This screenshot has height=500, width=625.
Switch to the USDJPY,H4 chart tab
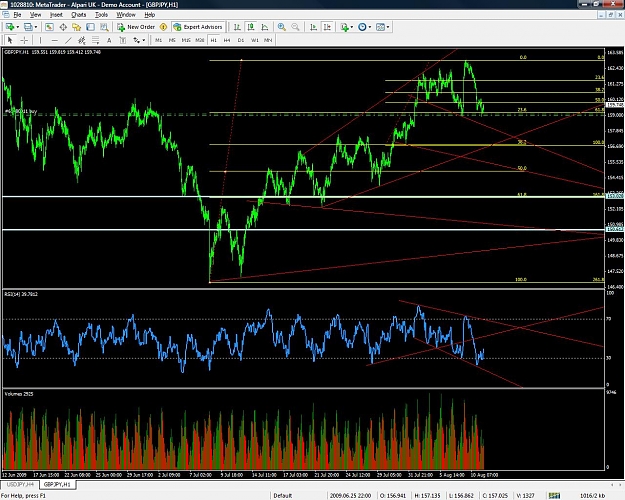pyautogui.click(x=20, y=484)
